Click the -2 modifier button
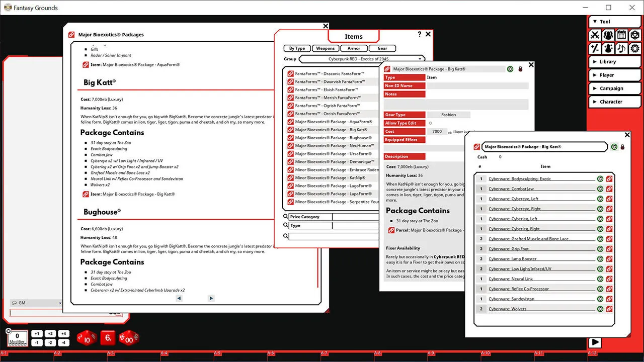 click(x=50, y=343)
